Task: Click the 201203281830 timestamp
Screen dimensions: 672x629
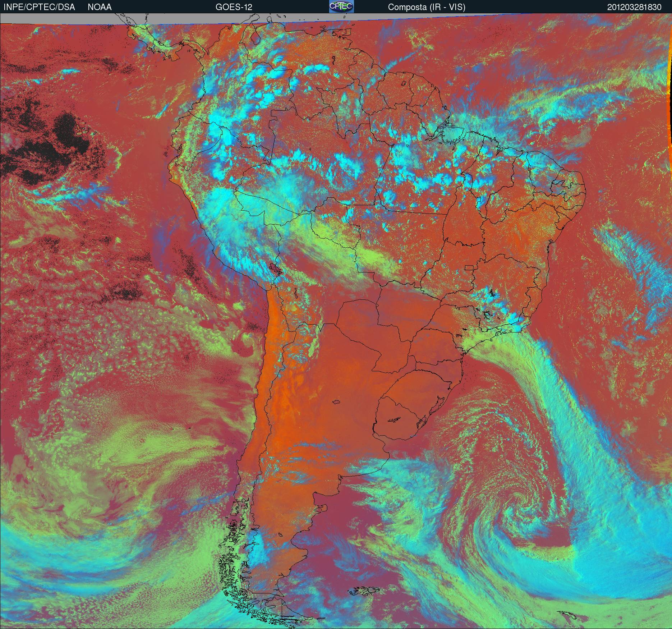Action: 634,7
